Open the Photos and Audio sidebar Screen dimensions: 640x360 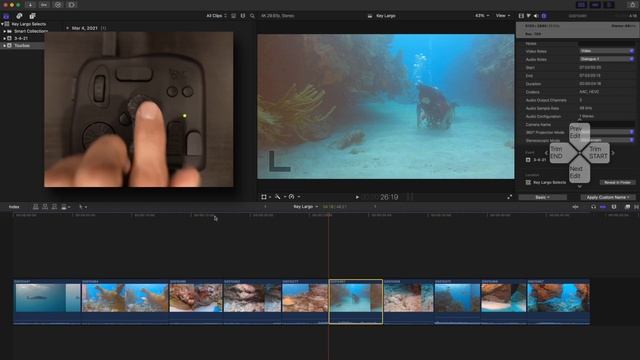point(19,16)
